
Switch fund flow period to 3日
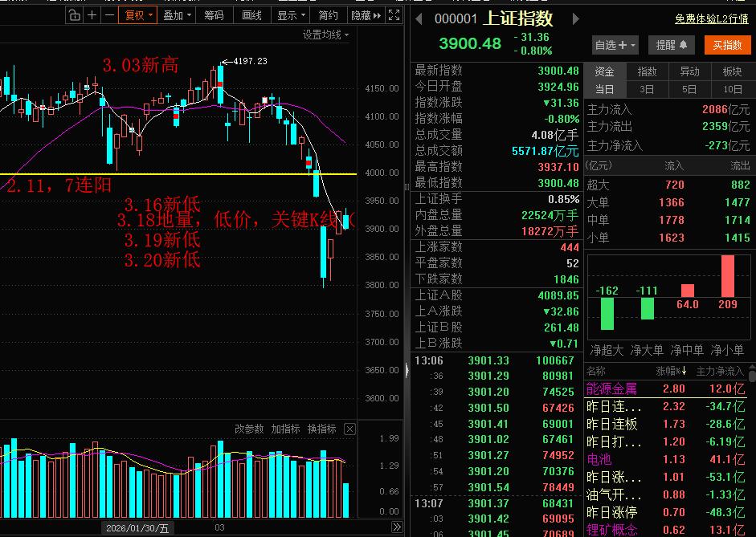(x=646, y=91)
